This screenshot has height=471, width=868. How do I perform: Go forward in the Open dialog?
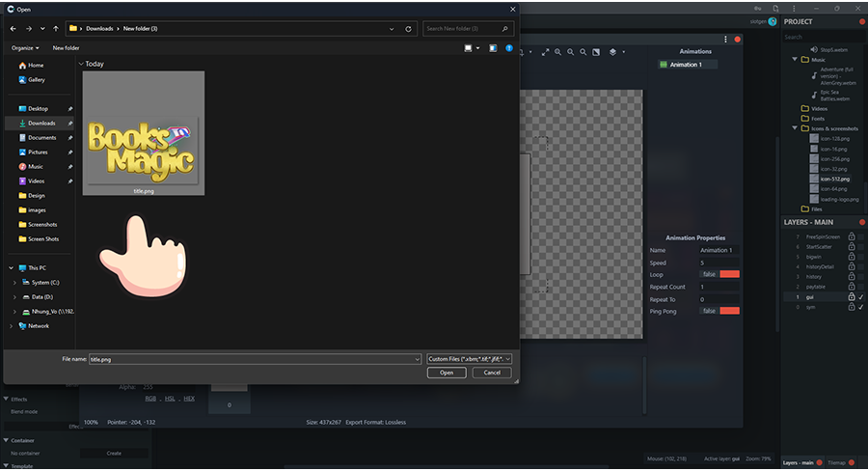click(29, 29)
